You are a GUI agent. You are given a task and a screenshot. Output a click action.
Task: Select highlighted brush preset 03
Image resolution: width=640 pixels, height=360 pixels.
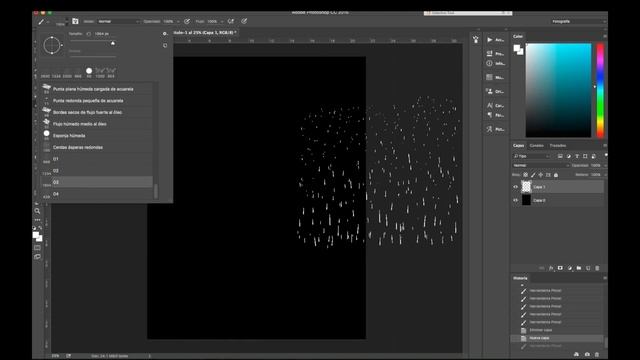click(x=97, y=182)
